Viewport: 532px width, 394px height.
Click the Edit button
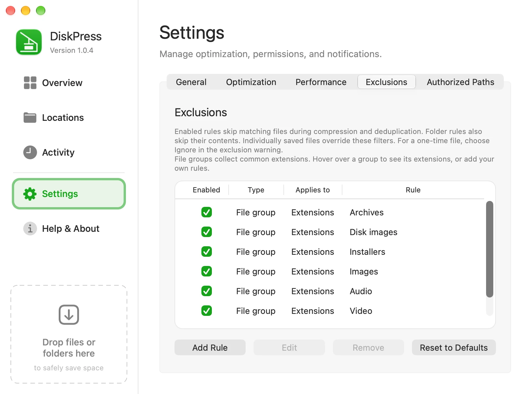click(x=289, y=347)
